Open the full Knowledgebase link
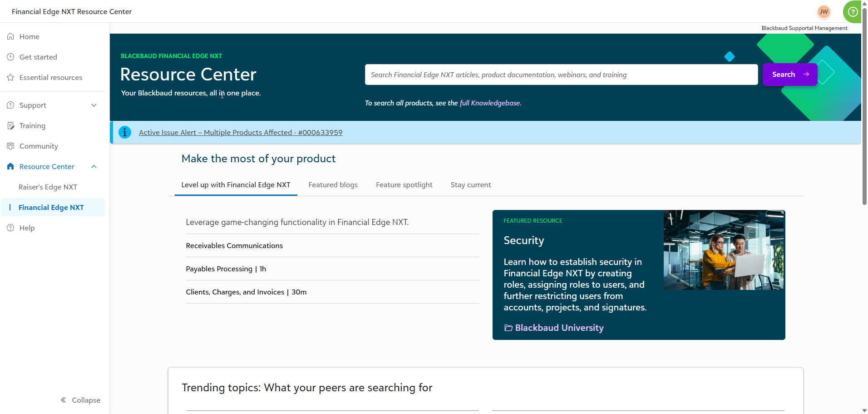This screenshot has width=868, height=414. click(x=490, y=103)
